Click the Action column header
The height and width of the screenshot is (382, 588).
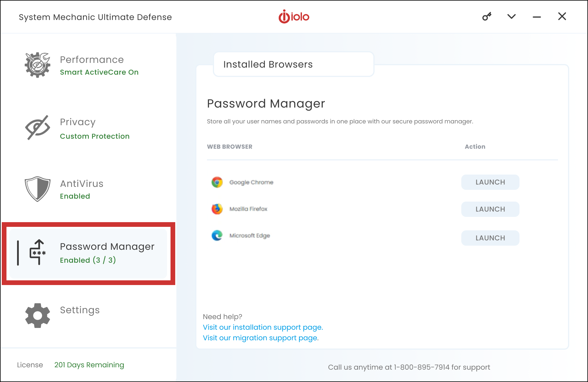click(x=475, y=147)
